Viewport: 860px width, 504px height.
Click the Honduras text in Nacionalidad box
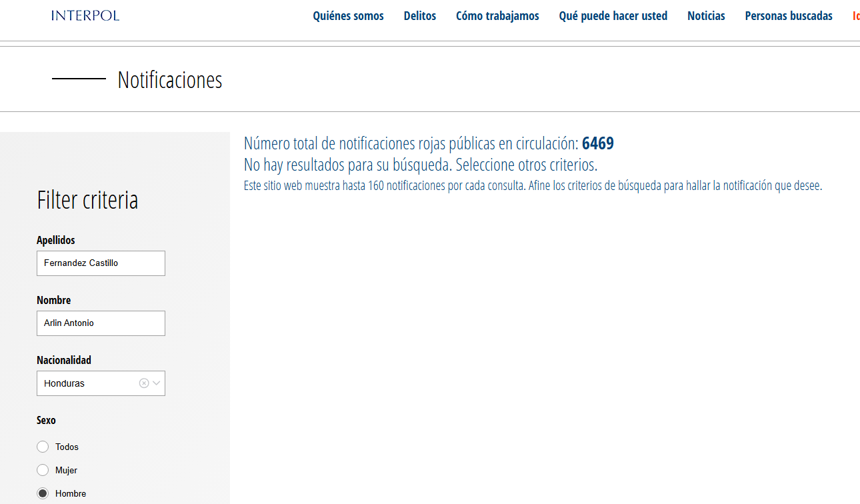click(65, 383)
